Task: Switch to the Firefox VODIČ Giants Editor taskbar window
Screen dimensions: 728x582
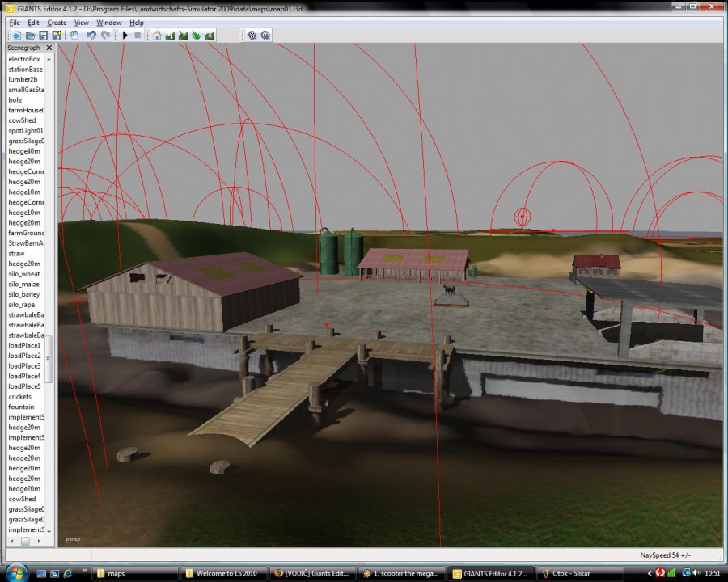Action: (x=313, y=574)
